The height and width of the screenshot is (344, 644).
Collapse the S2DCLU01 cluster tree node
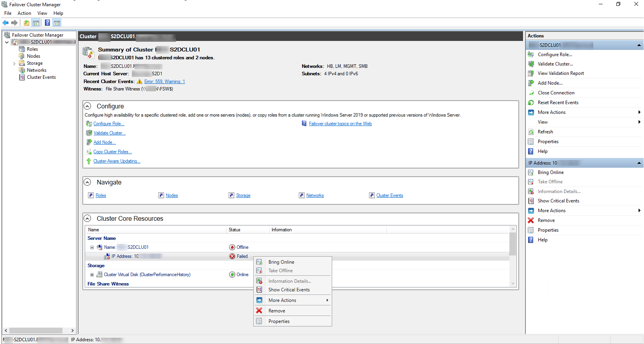click(x=7, y=42)
